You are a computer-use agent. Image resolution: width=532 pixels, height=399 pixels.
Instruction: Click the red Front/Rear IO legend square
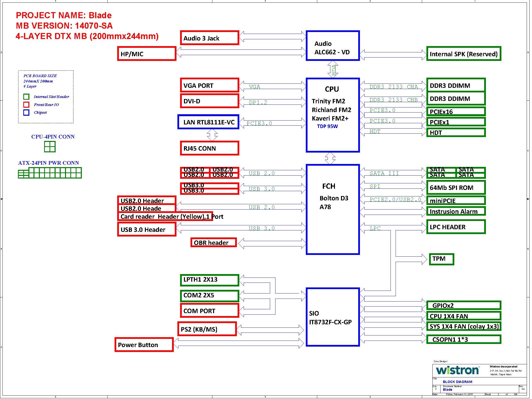26,105
